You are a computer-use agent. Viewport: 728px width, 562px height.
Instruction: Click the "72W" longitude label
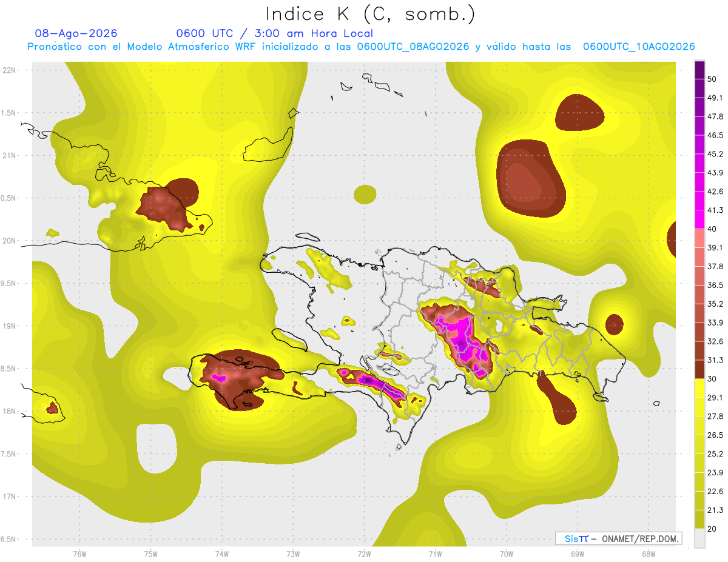[x=363, y=554]
